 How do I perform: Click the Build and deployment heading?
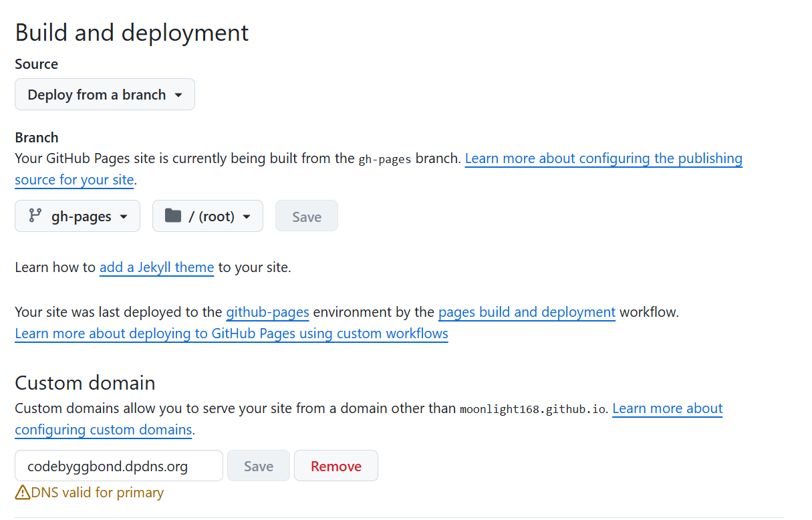132,33
